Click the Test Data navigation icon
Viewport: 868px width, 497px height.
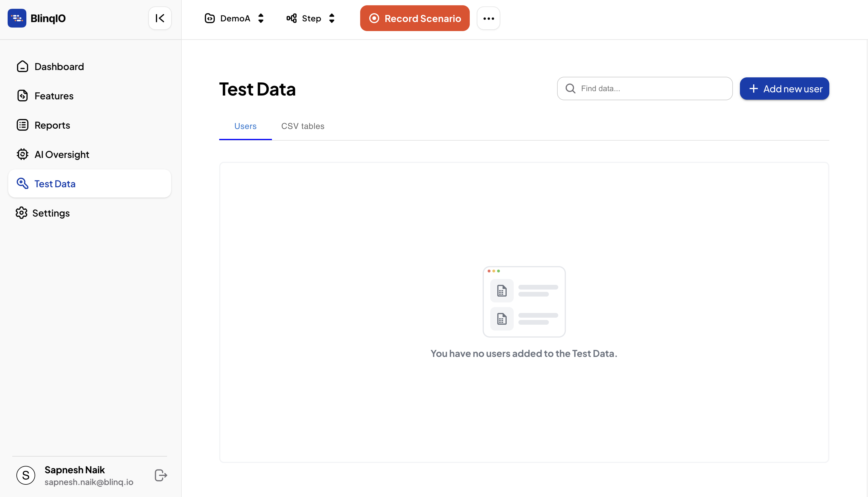tap(23, 183)
